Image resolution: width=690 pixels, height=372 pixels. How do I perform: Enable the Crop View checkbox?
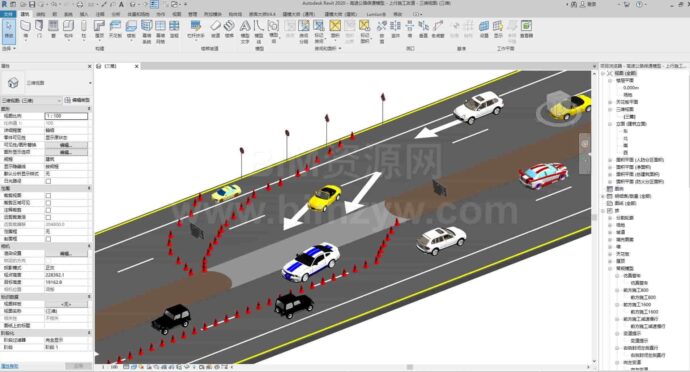[48, 195]
